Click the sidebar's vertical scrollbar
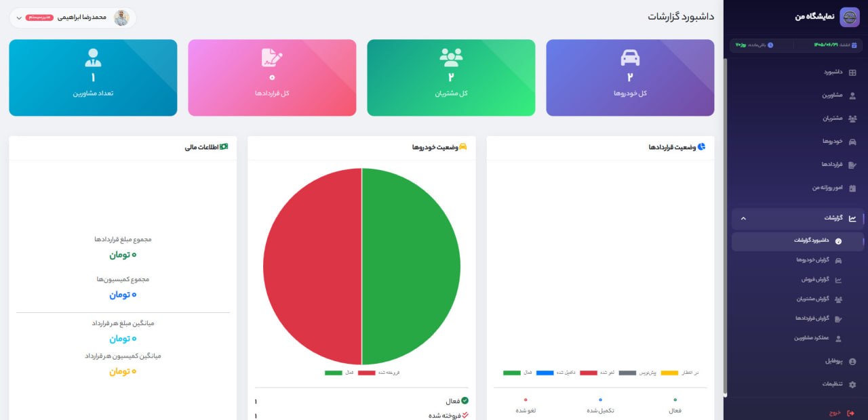 [x=726, y=227]
